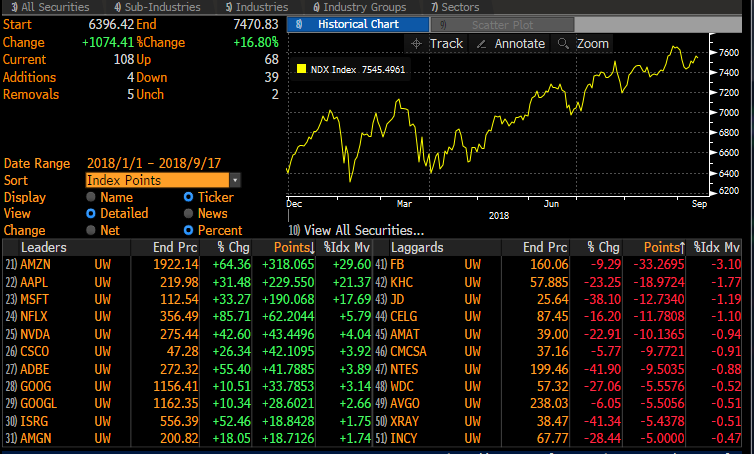The width and height of the screenshot is (754, 454).
Task: Select the Ticker display radio button
Action: tap(188, 197)
